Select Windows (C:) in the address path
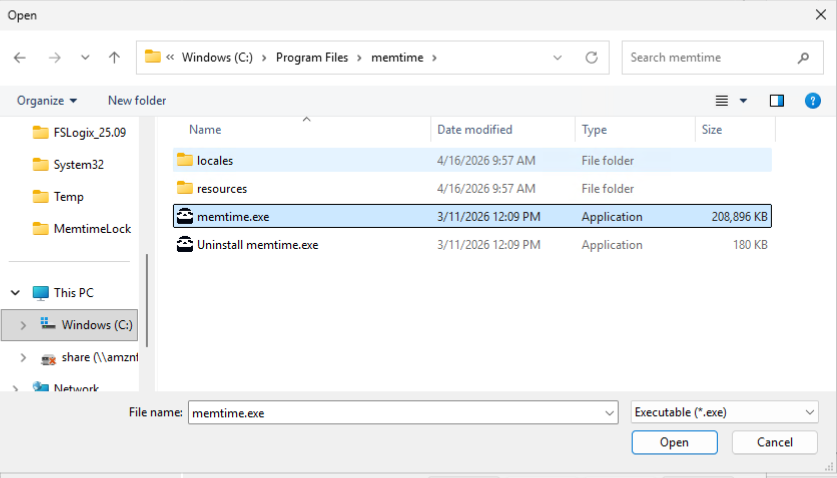The height and width of the screenshot is (478, 837). pos(217,58)
